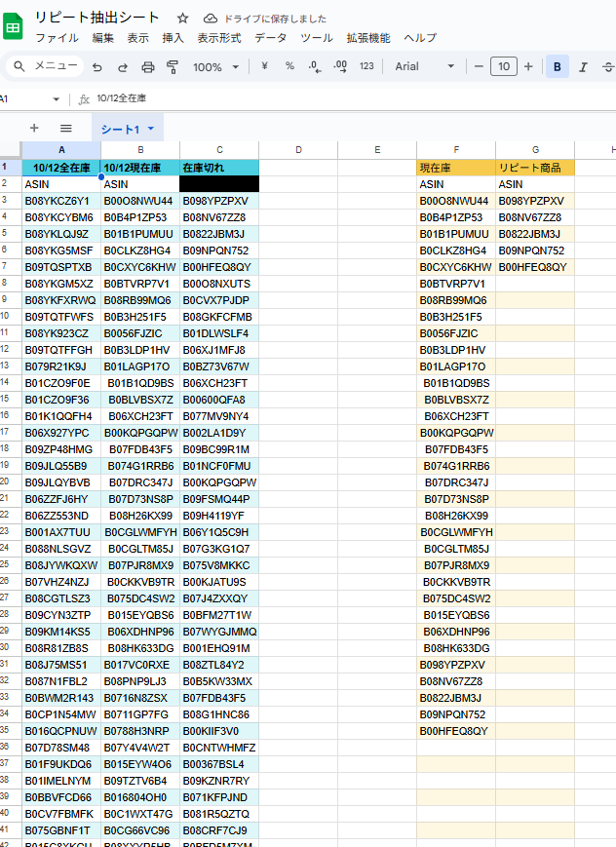Open the all sheets list icon
Screen dimensions: 616x847
click(66, 128)
